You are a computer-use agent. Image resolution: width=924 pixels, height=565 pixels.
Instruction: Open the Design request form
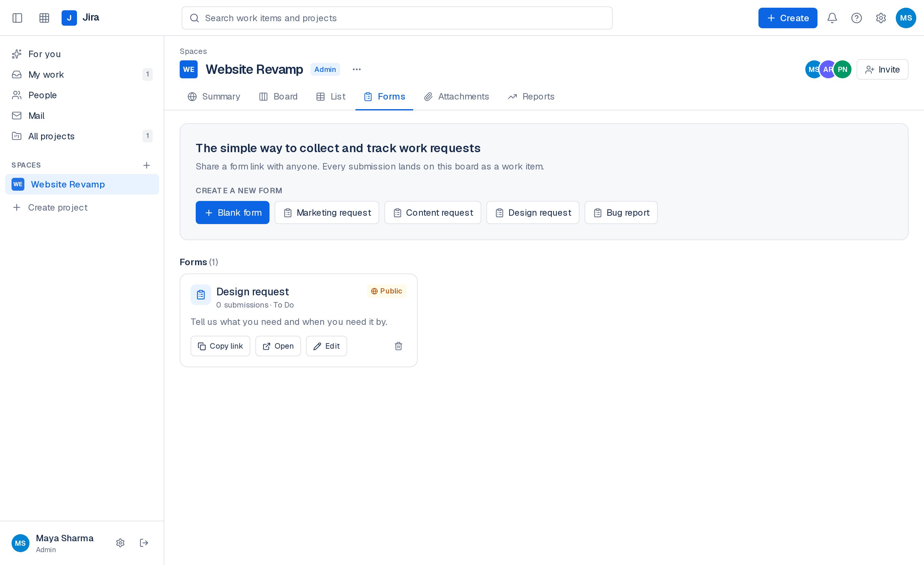coord(278,346)
